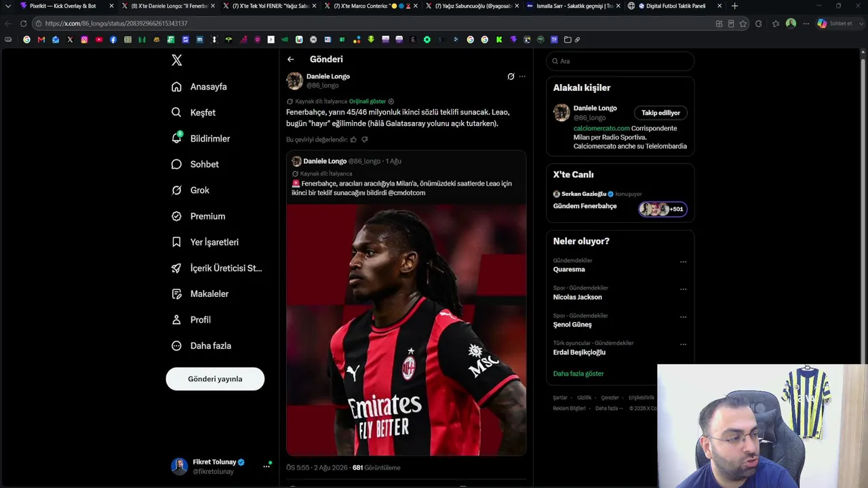Open the Sohbet chat bubble icon
Screen dimensions: 868x488
176,164
